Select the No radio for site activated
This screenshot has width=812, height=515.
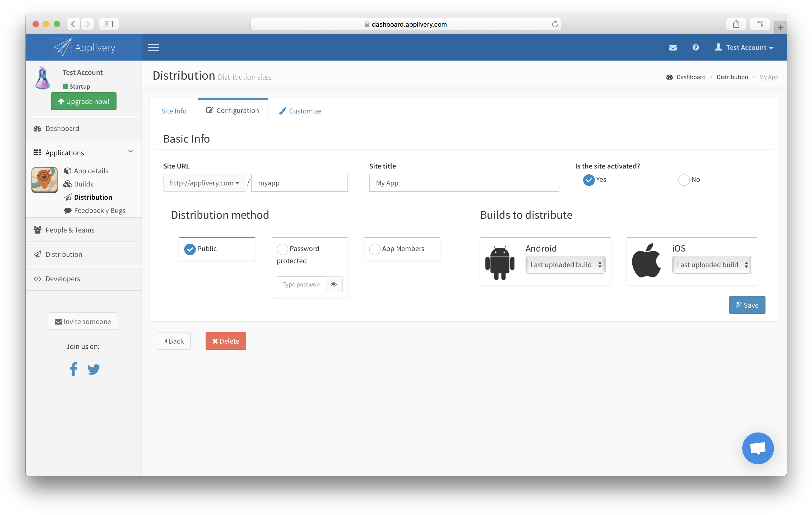[x=684, y=180]
